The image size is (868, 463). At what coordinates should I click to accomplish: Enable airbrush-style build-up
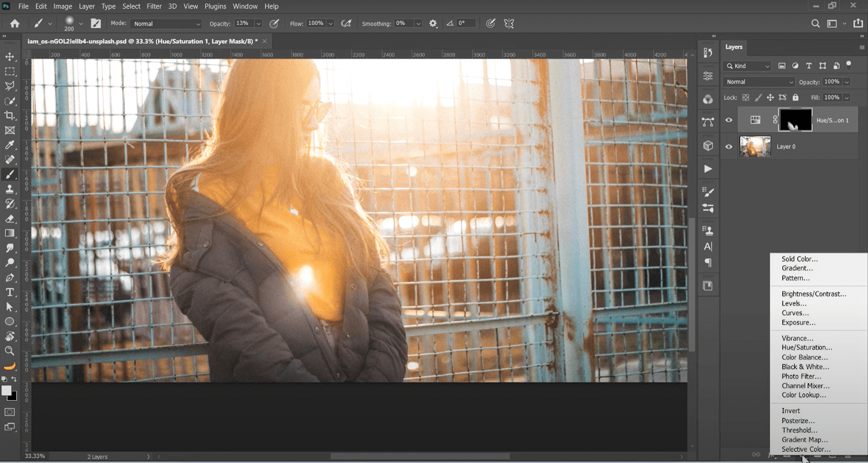click(346, 23)
